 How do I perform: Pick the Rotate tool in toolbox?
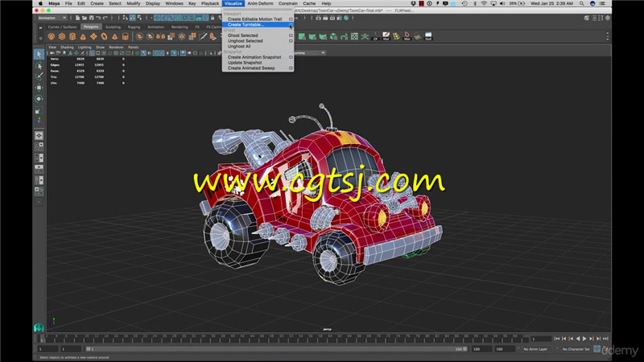point(39,98)
